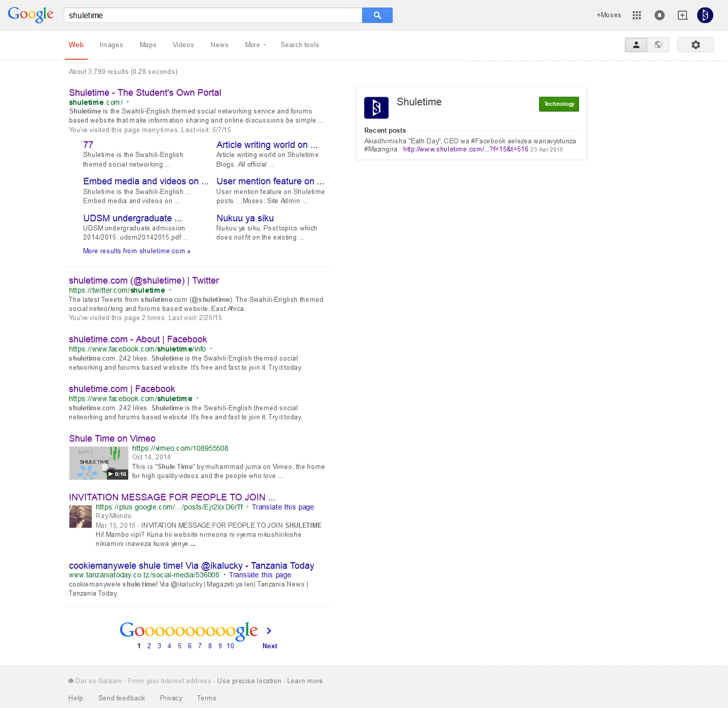Open 'Shuletime - The Student's Own Portal' result
Screen dimensions: 728x708
pos(145,93)
